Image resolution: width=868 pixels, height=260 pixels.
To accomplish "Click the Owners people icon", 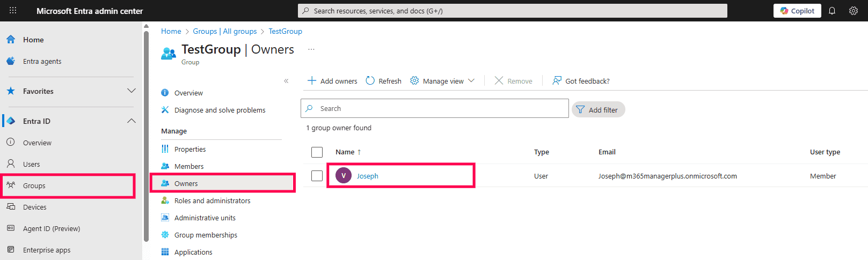I will [165, 183].
